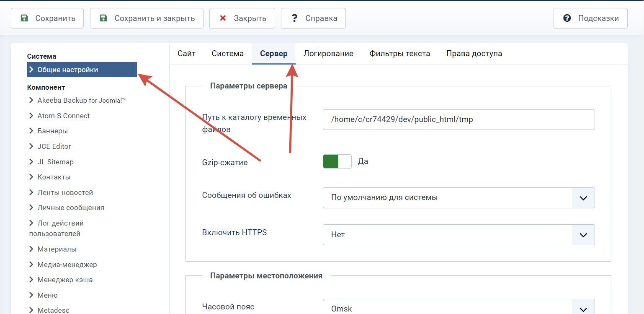Open Общие настройки in the sidebar
644x314 pixels.
(x=82, y=70)
